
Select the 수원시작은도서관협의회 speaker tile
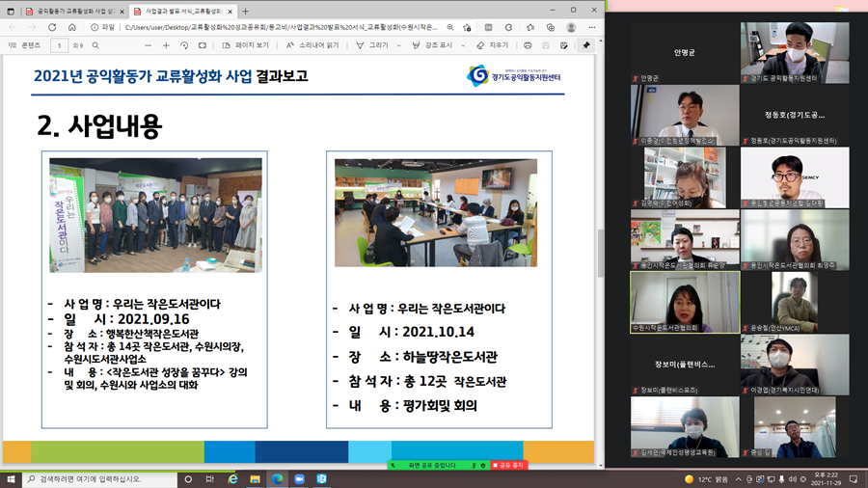(685, 302)
